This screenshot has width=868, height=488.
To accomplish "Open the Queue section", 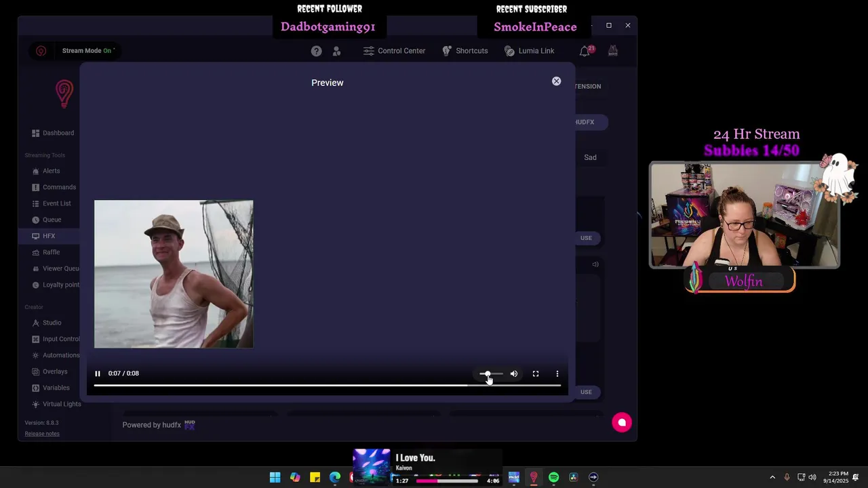I will 47,220.
